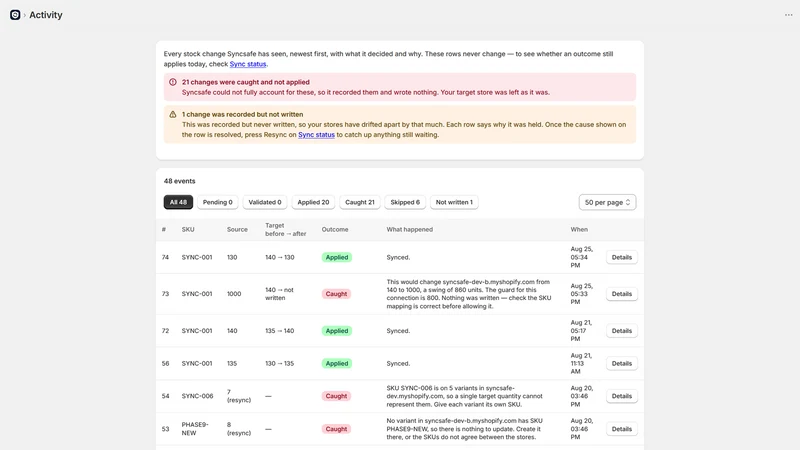Click the red alert icon in caught banner
The width and height of the screenshot is (800, 450).
[x=172, y=82]
